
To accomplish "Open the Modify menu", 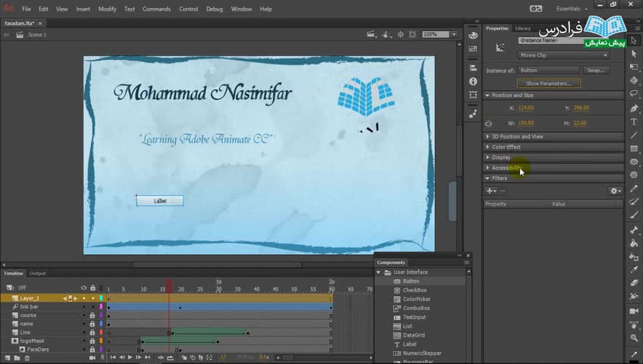I will click(x=107, y=9).
